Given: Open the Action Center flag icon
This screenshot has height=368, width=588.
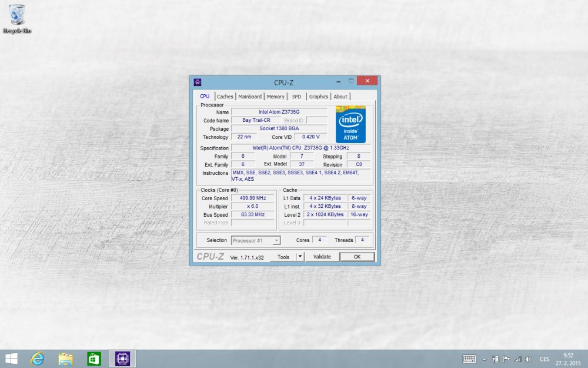Looking at the screenshot, I should pos(506,359).
